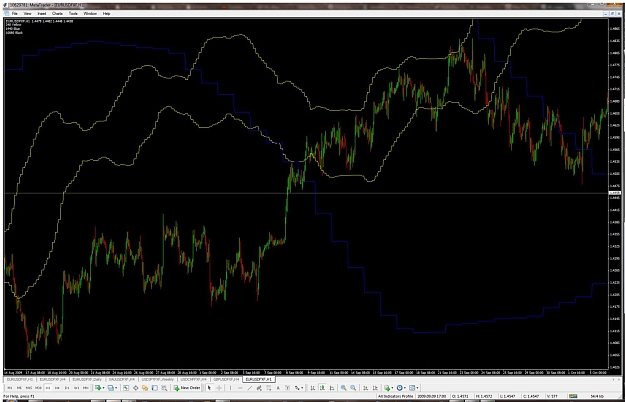This screenshot has height=402, width=625.
Task: Switch chart to D1 timeframe
Action: tap(67, 388)
